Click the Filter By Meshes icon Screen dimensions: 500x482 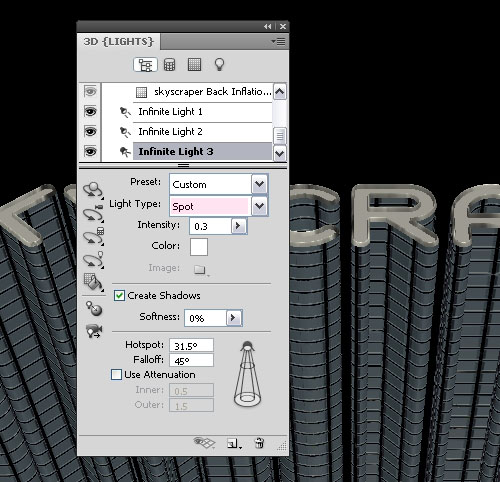coord(169,65)
